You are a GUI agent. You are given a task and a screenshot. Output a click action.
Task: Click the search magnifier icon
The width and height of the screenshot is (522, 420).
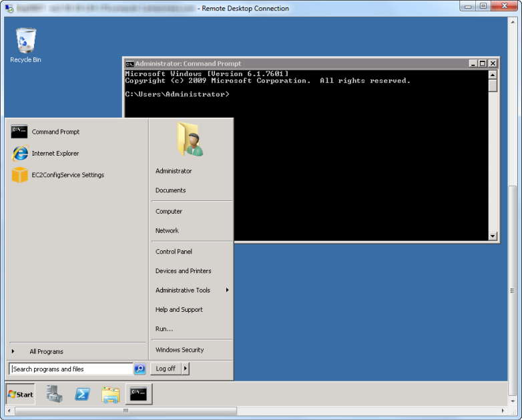point(140,369)
